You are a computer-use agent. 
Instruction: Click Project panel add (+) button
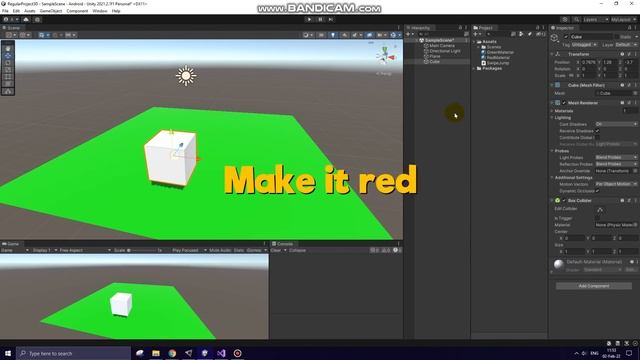point(476,34)
